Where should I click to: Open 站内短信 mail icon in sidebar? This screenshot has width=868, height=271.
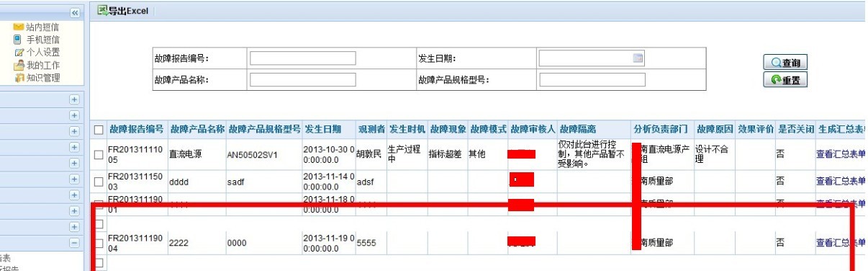tap(19, 27)
